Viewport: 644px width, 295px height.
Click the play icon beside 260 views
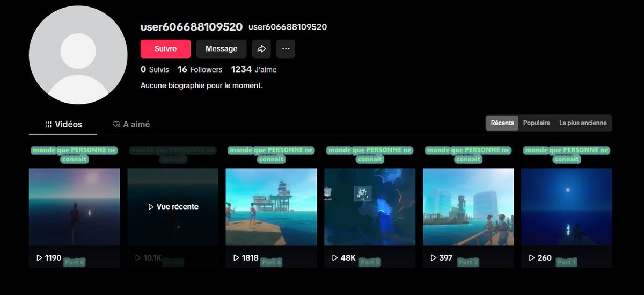pos(532,258)
